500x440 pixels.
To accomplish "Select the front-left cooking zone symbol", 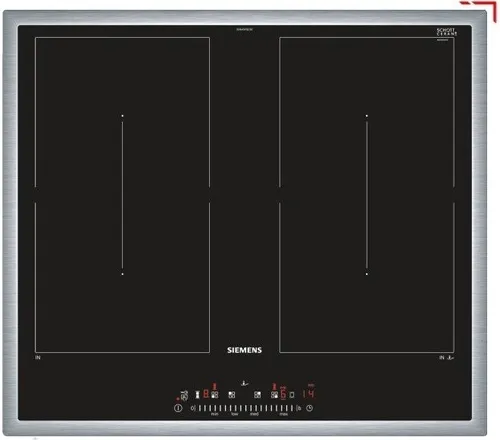I will pyautogui.click(x=215, y=395).
